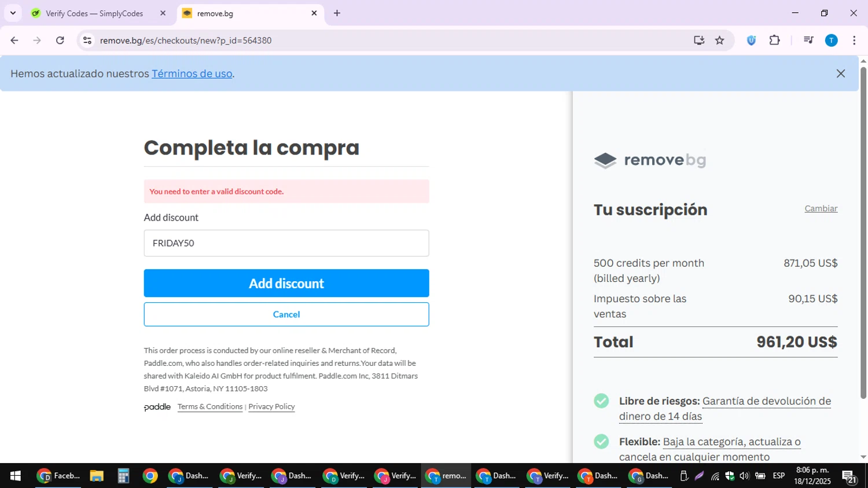The image size is (868, 488).
Task: Open the media control icon in toolbar
Action: click(x=808, y=41)
